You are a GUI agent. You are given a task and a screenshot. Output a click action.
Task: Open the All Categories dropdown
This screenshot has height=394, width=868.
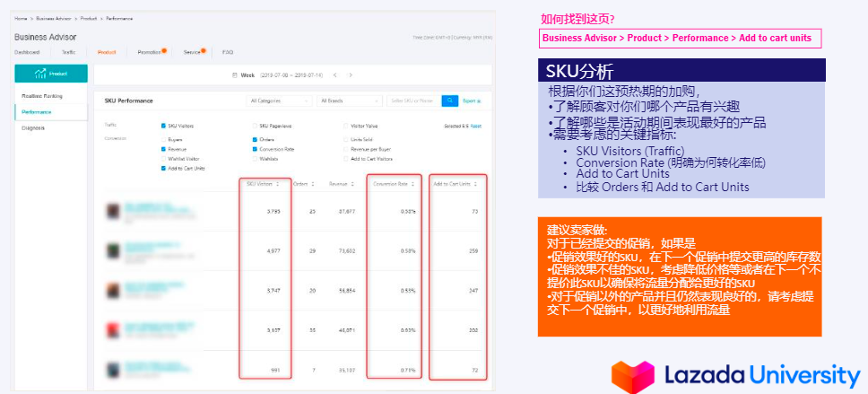(x=279, y=101)
